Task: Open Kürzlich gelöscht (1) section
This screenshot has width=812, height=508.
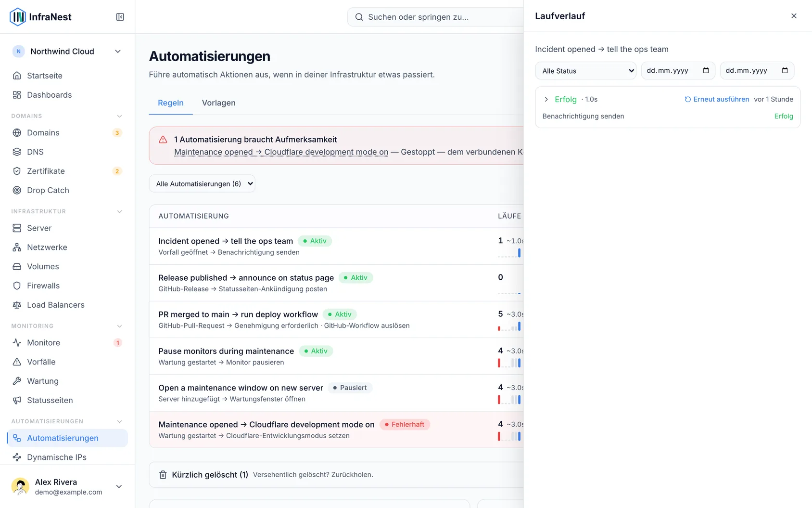Action: tap(210, 475)
